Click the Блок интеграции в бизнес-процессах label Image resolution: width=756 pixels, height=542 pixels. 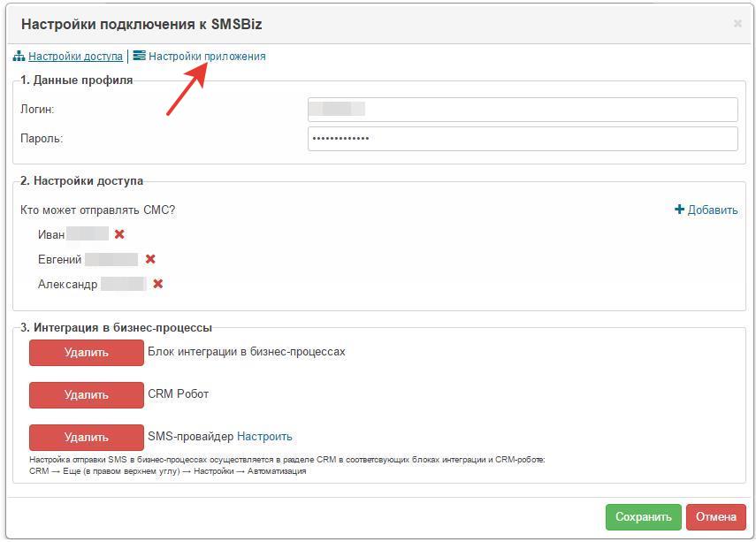point(247,352)
